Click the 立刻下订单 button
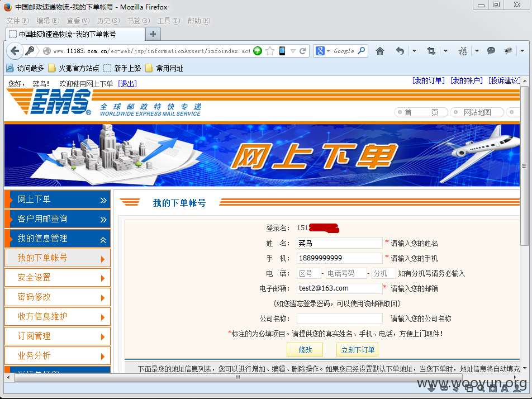The image size is (532, 399). click(357, 350)
